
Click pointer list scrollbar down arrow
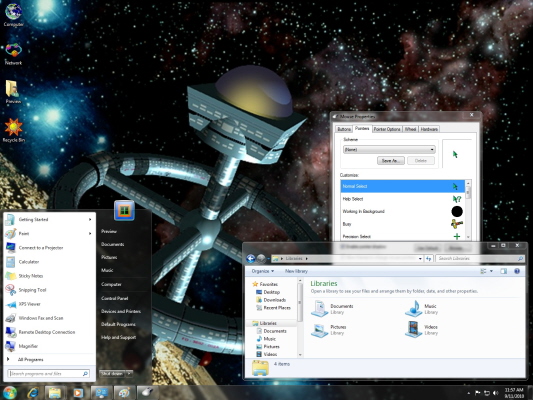(468, 237)
